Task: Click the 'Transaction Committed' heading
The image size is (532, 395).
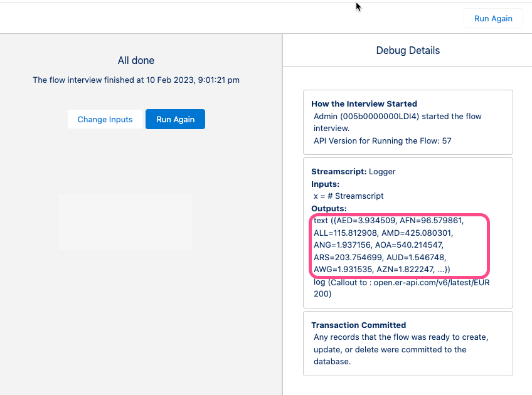Action: click(x=358, y=325)
